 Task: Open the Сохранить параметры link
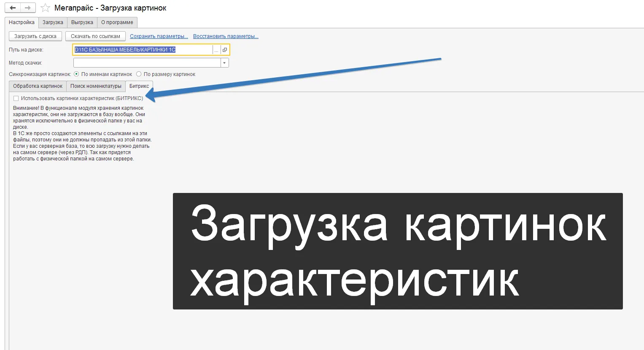point(159,36)
